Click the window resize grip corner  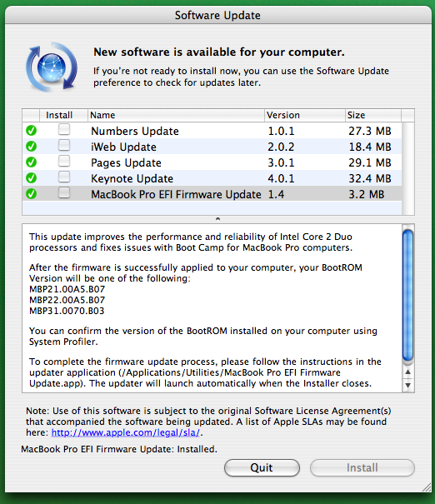(x=427, y=487)
